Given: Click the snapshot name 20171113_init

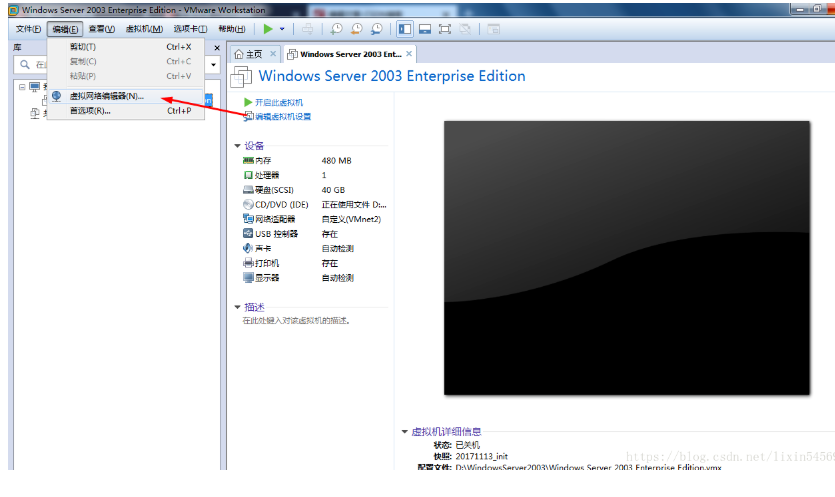Looking at the screenshot, I should (x=481, y=457).
